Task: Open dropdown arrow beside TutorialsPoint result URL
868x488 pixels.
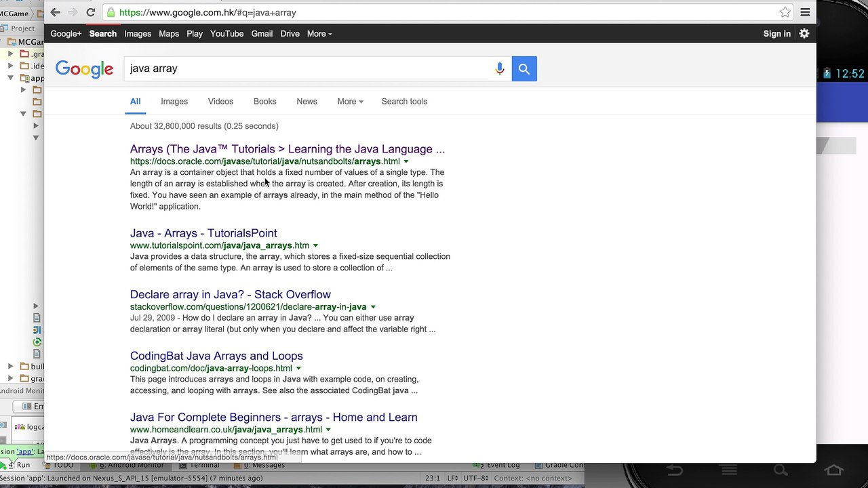Action: [315, 245]
